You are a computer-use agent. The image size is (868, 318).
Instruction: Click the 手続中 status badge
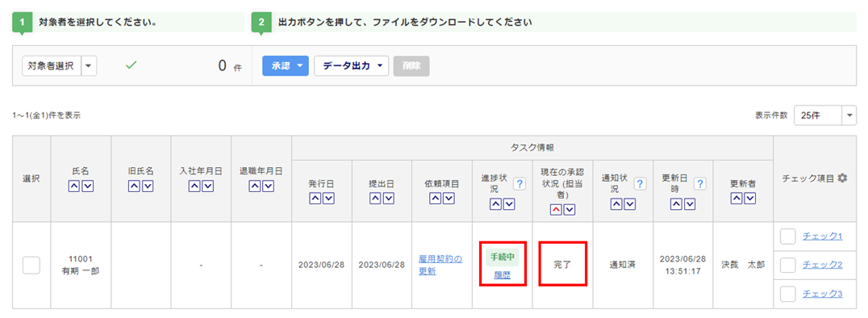(502, 257)
